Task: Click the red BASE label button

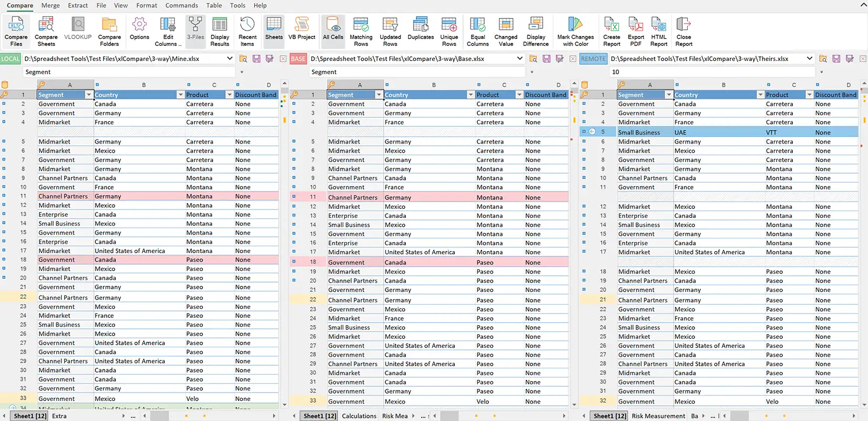Action: click(x=298, y=59)
